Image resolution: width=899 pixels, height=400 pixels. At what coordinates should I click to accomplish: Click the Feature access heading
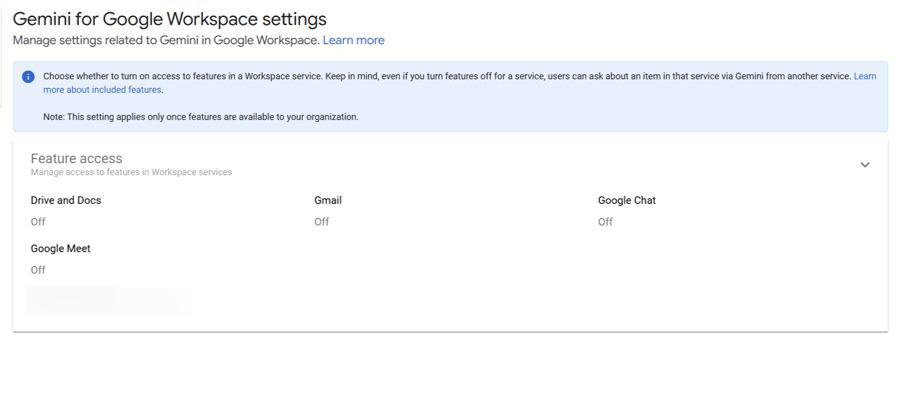(76, 158)
